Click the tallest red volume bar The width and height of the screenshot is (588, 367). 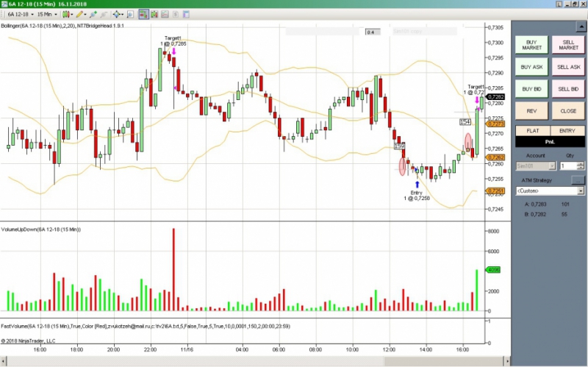[x=173, y=269]
